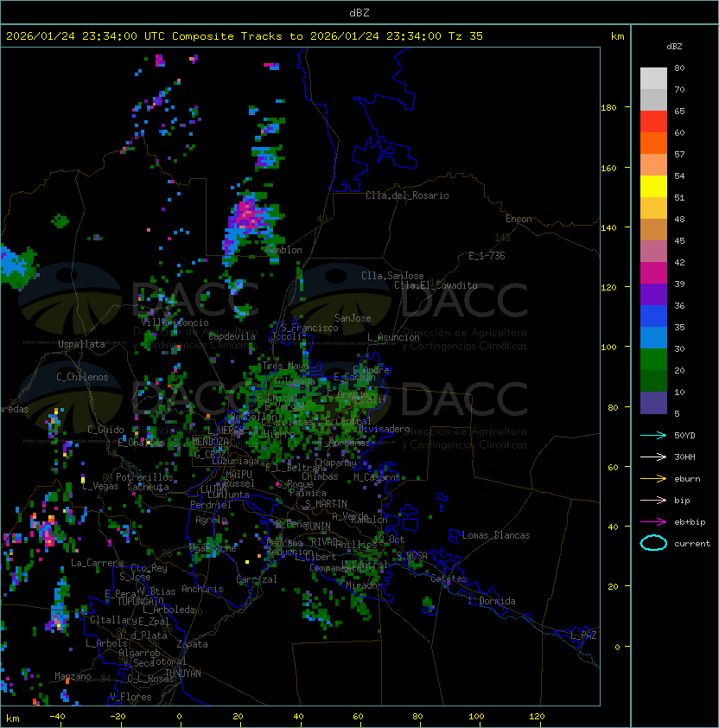Click the '54' value on color scale
719x728 pixels.
(679, 176)
